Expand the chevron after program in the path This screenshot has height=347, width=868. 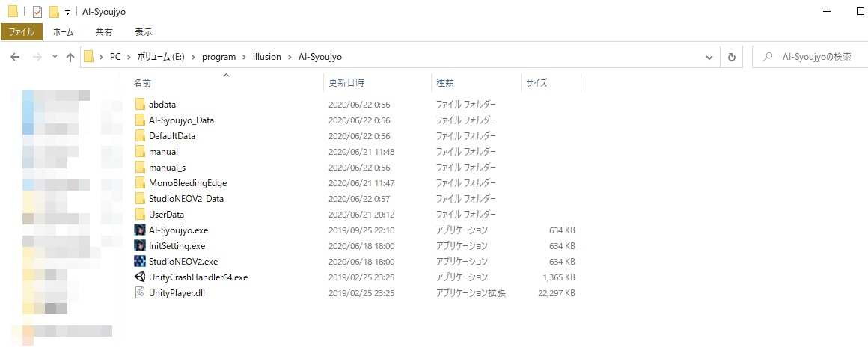point(244,56)
